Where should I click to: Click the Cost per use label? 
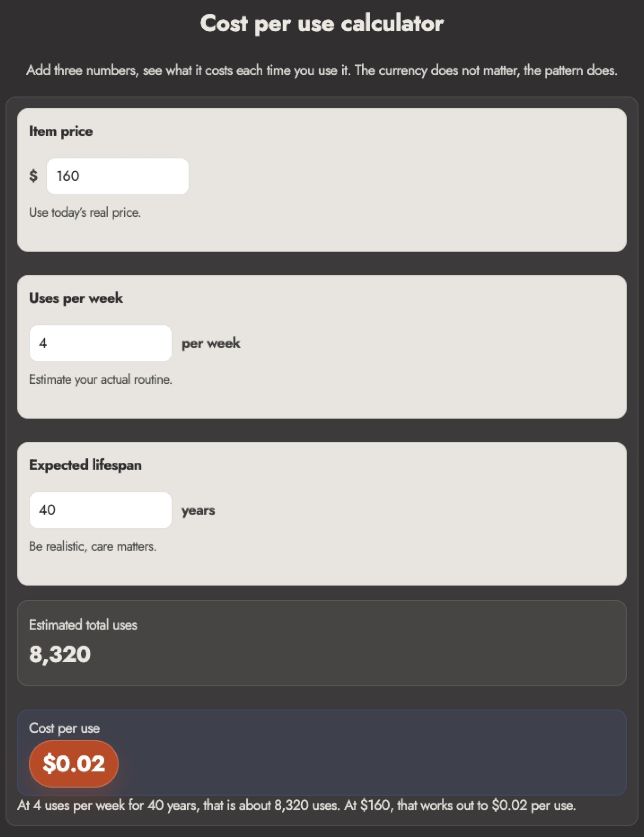(x=64, y=728)
